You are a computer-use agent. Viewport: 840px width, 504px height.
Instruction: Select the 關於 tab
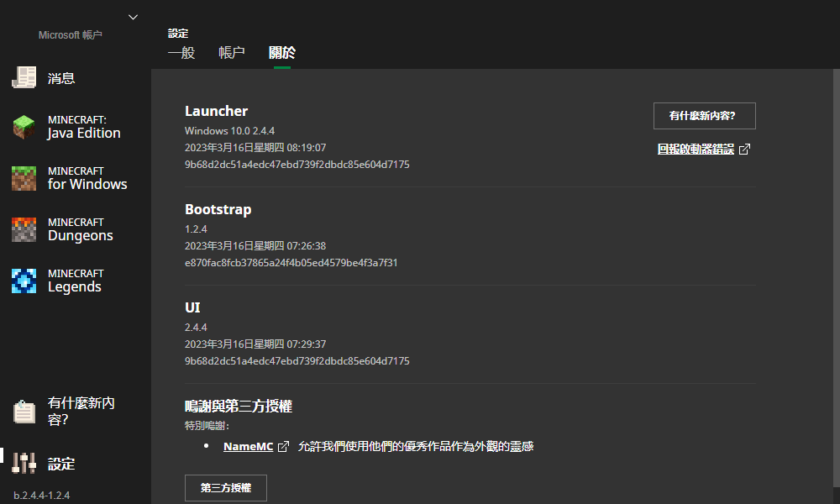click(x=281, y=52)
